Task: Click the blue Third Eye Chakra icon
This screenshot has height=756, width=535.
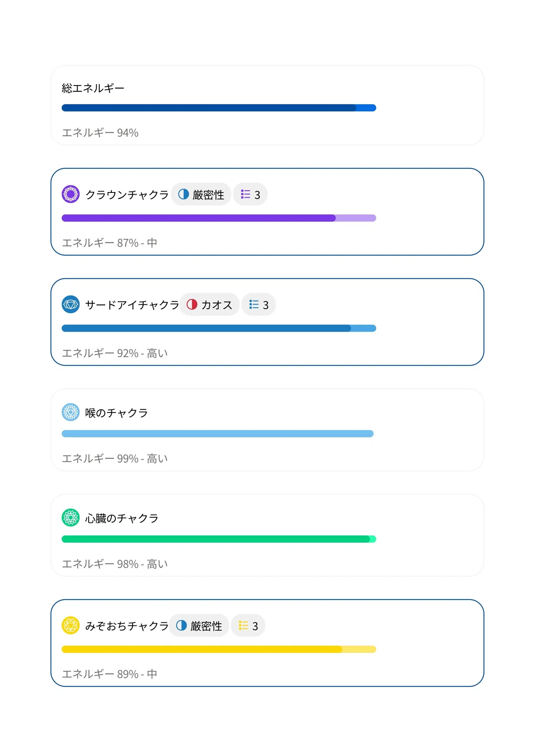Action: [x=70, y=304]
